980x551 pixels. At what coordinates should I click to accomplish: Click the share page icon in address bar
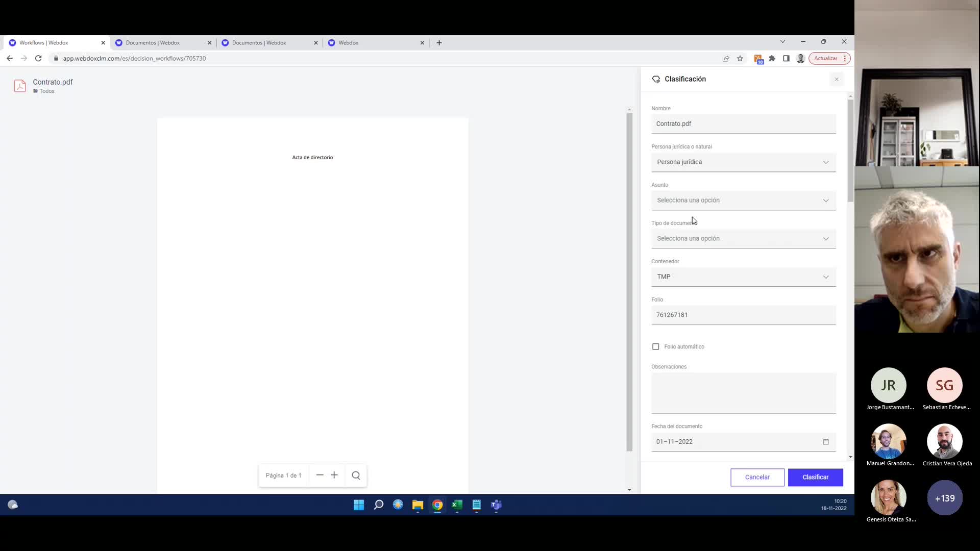pyautogui.click(x=726, y=58)
